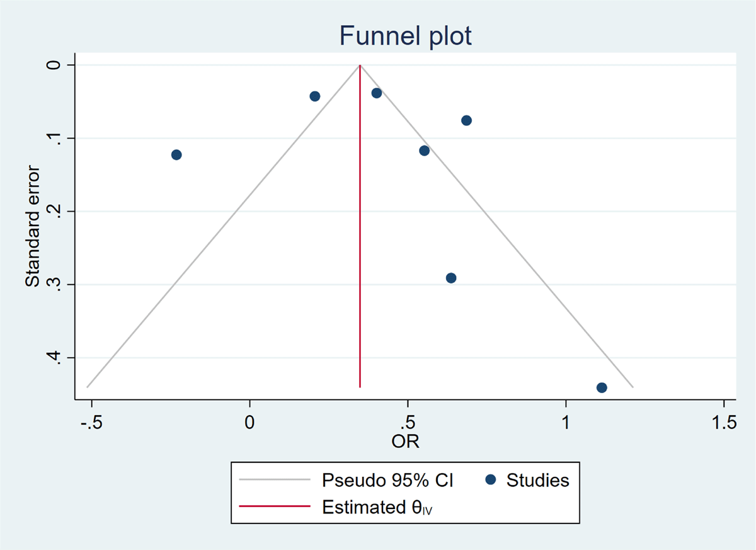The height and width of the screenshot is (550, 756).
Task: Select study dot at OR .68, SE .08
Action: 466,120
